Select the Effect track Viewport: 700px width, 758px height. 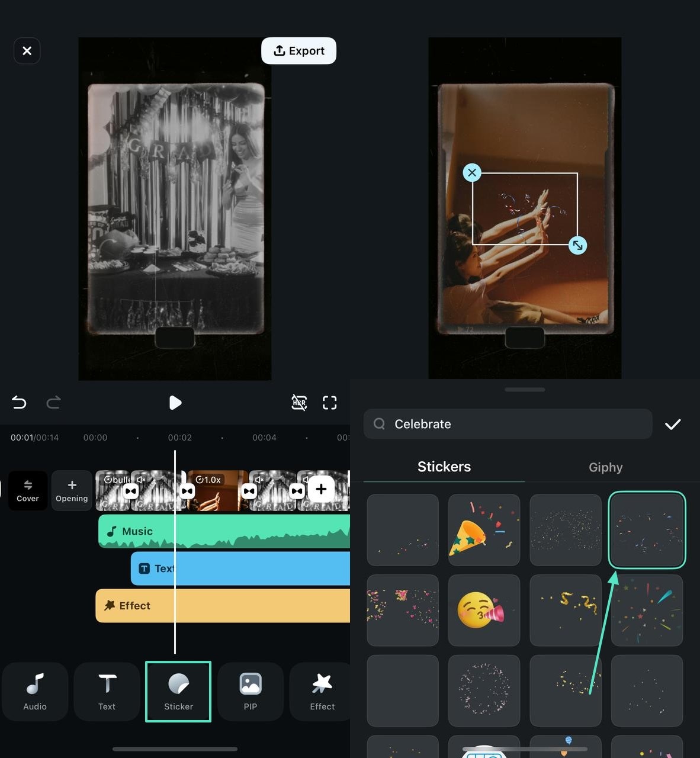pyautogui.click(x=223, y=605)
